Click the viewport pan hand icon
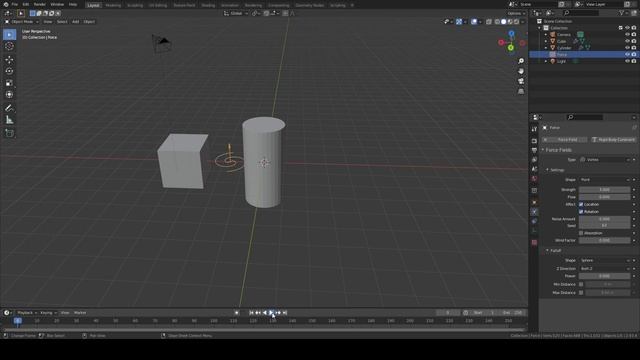This screenshot has width=640, height=360. (x=521, y=71)
